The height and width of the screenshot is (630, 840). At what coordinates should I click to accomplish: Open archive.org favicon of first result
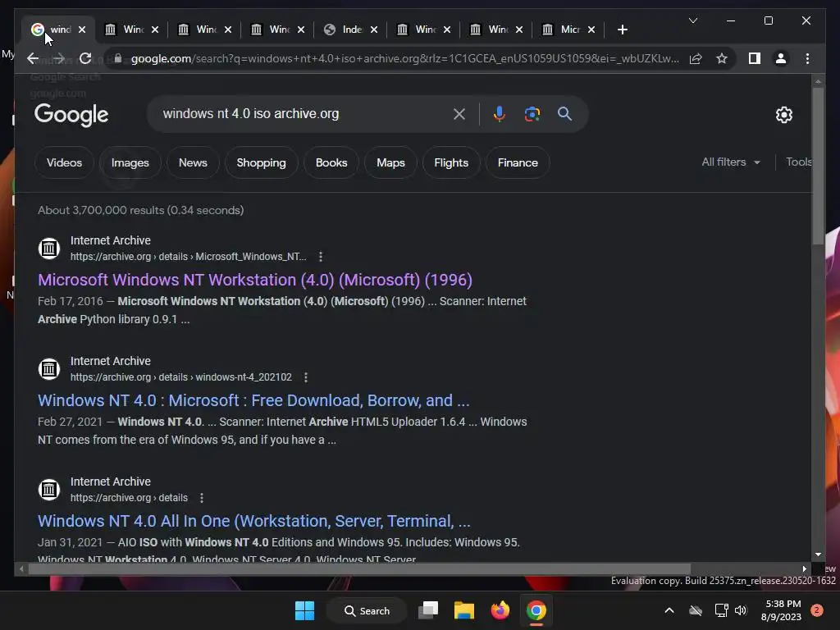[48, 249]
